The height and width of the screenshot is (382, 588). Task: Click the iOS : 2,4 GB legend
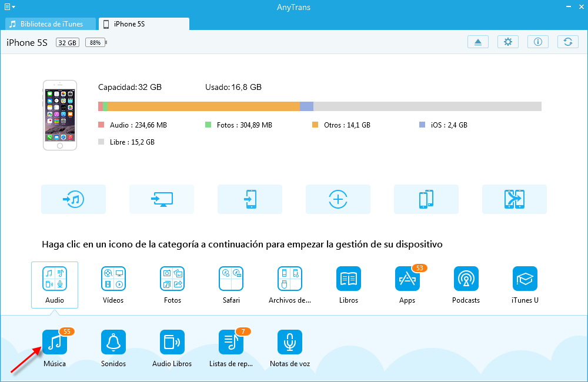[x=443, y=125]
